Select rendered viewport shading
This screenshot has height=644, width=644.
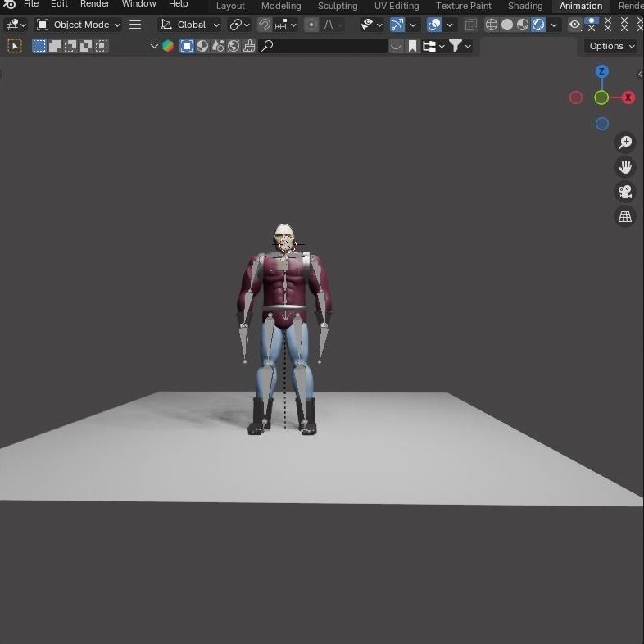pyautogui.click(x=538, y=25)
